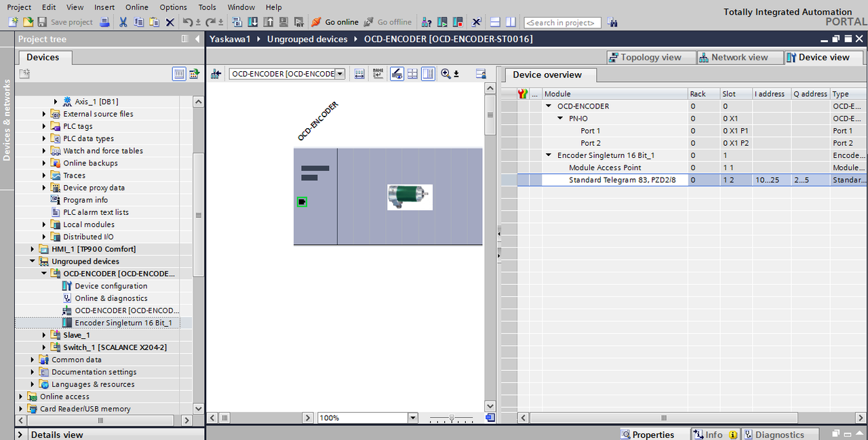Viewport: 868px width, 440px height.
Task: Switch to Topology view tab
Action: (x=651, y=58)
